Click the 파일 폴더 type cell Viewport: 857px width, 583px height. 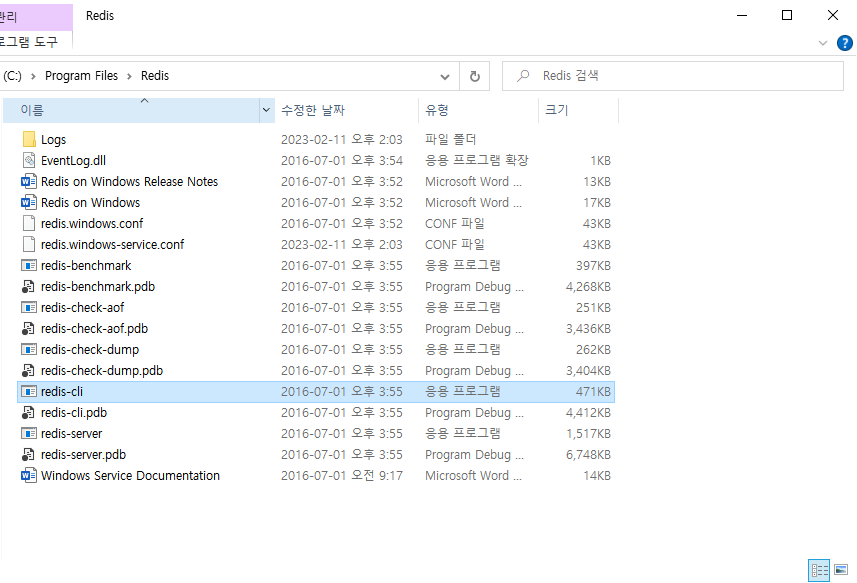point(451,139)
